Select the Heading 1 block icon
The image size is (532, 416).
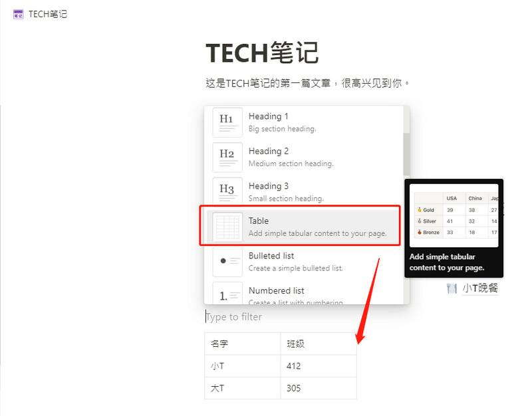(227, 122)
